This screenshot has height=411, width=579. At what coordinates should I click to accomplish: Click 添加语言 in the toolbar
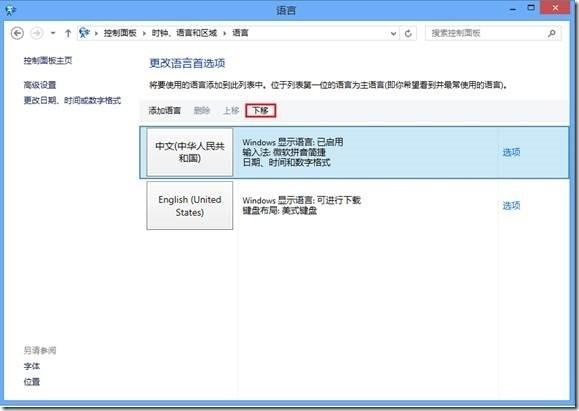165,110
